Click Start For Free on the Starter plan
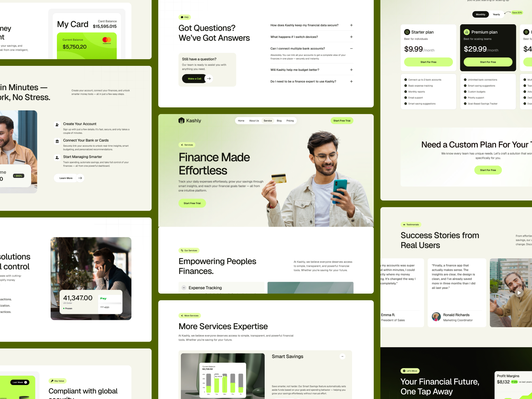The image size is (532, 399). [428, 62]
